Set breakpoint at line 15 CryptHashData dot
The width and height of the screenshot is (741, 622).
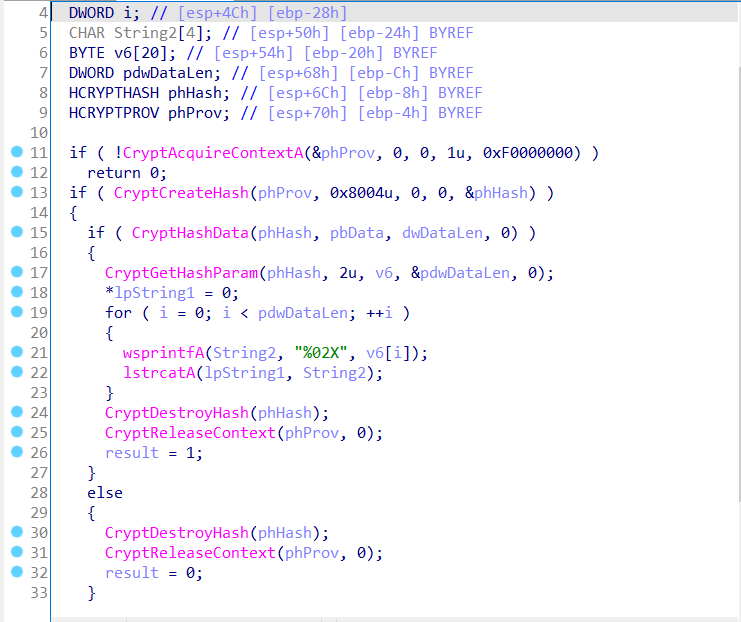[16, 232]
